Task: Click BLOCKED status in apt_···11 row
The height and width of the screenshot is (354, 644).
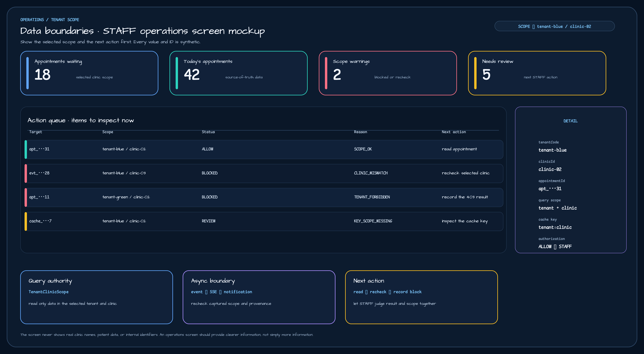Action: pos(209,197)
